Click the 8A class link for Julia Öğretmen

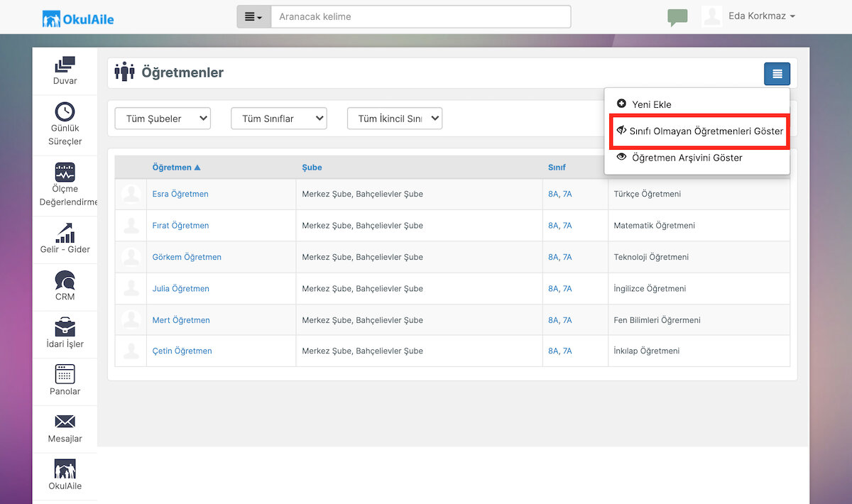tap(553, 289)
